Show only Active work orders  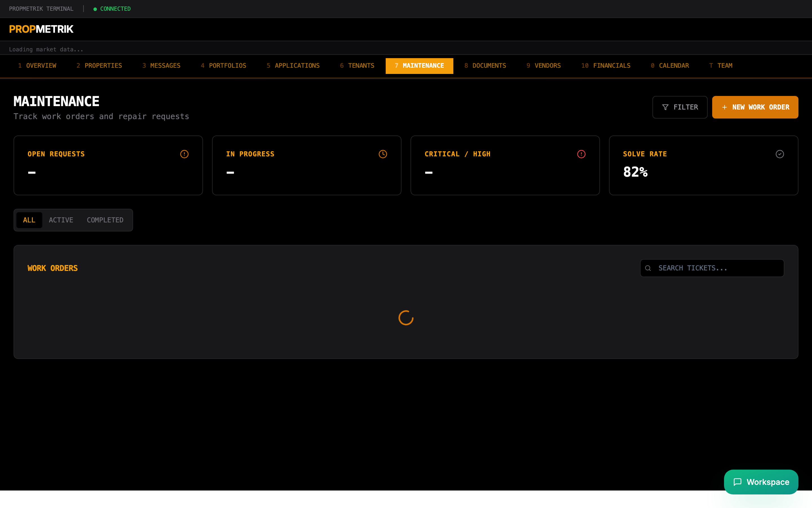pos(61,220)
